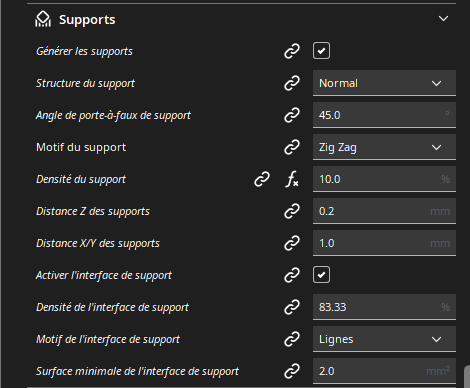Click the Distance X/Y des supports label
Screen dimensions: 470x388
(x=98, y=243)
